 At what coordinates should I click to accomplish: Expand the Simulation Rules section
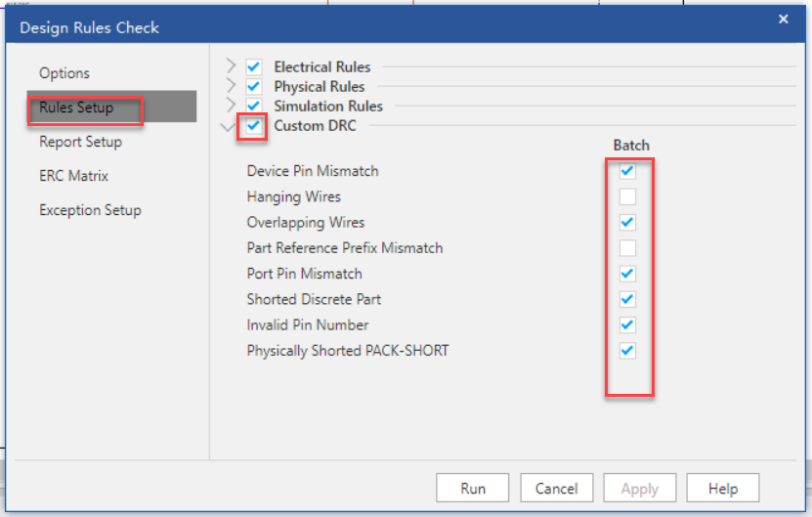[231, 106]
